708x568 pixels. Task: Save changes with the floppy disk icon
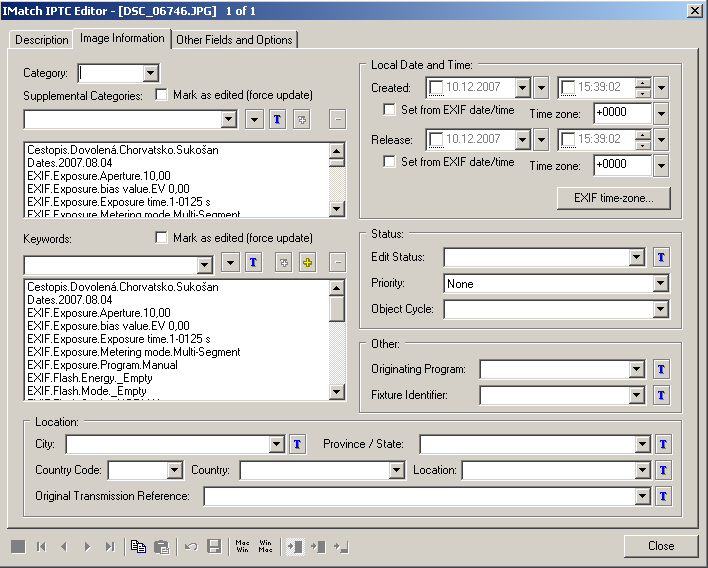(214, 547)
